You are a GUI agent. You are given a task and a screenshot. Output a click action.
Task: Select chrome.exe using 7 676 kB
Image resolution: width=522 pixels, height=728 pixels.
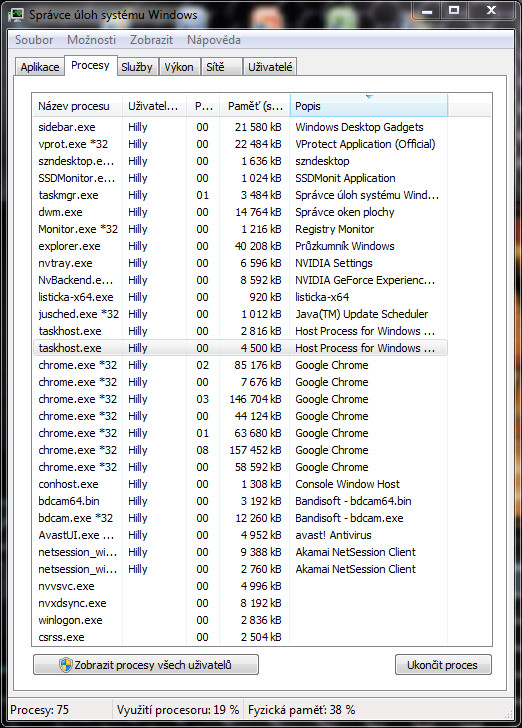pos(240,382)
